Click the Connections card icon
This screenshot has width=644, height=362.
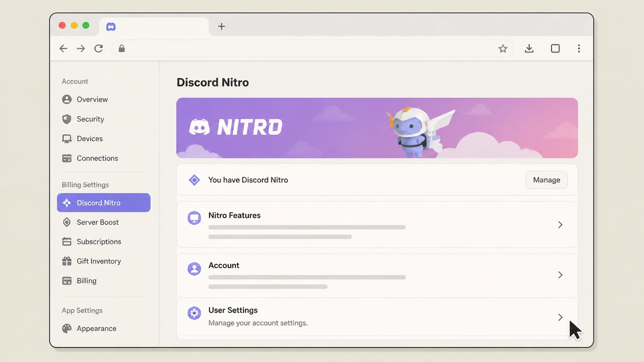[67, 158]
